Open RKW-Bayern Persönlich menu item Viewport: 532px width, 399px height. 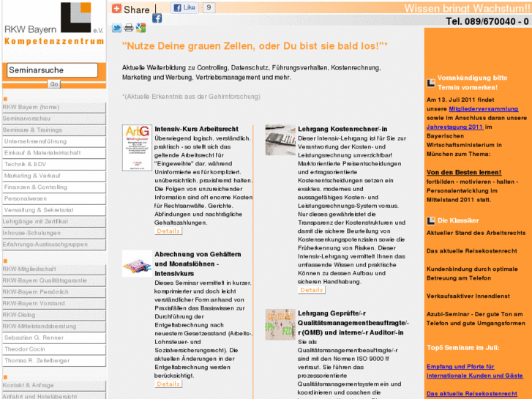coord(54,292)
